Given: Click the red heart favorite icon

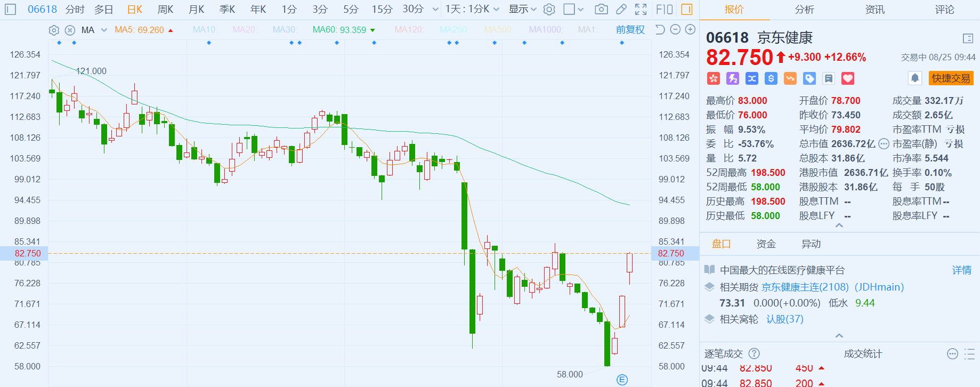Looking at the screenshot, I should coord(847,79).
